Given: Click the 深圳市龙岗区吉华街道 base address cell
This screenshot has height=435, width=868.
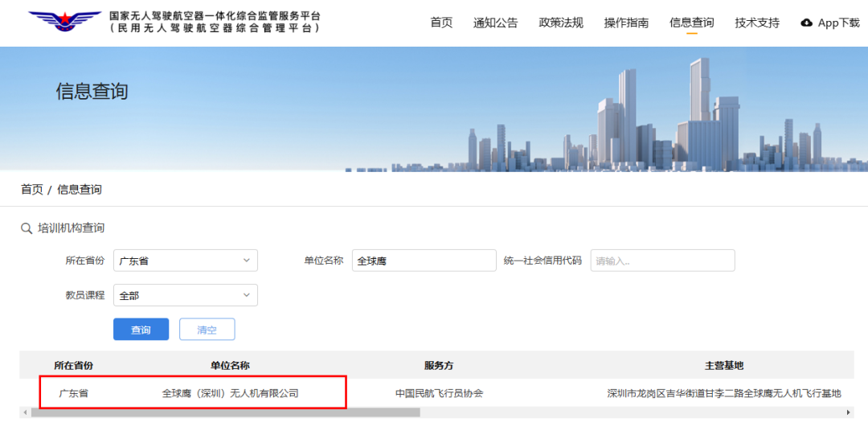Looking at the screenshot, I should tap(724, 393).
